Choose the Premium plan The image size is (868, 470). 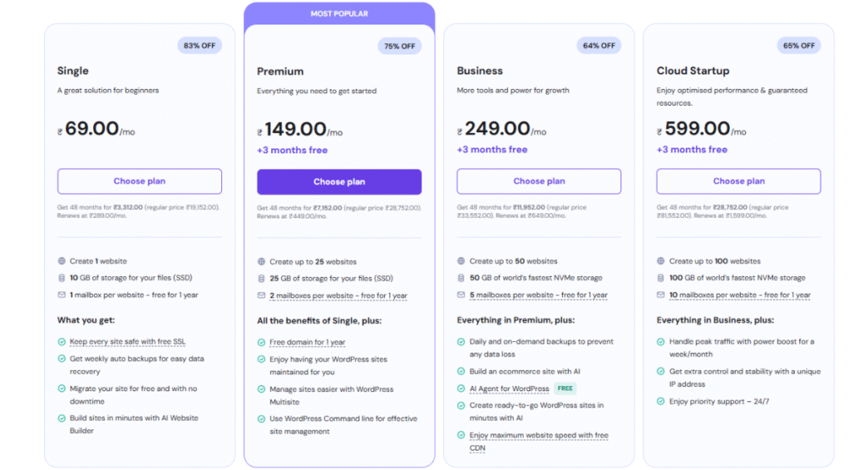point(339,182)
